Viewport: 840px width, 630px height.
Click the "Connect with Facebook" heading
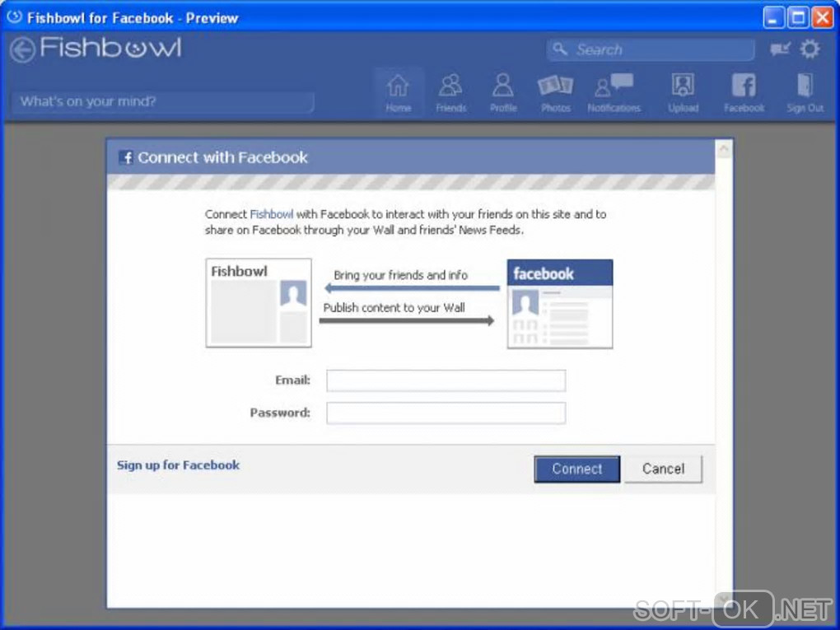point(222,157)
